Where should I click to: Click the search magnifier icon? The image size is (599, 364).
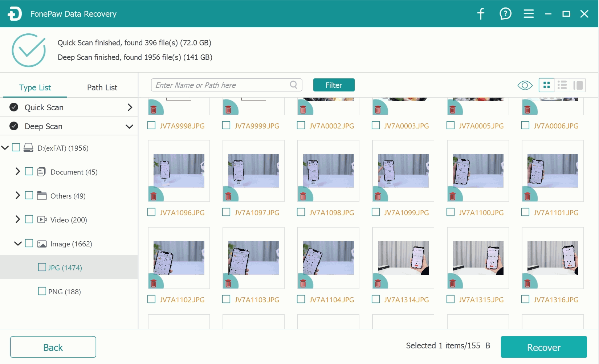pos(294,85)
